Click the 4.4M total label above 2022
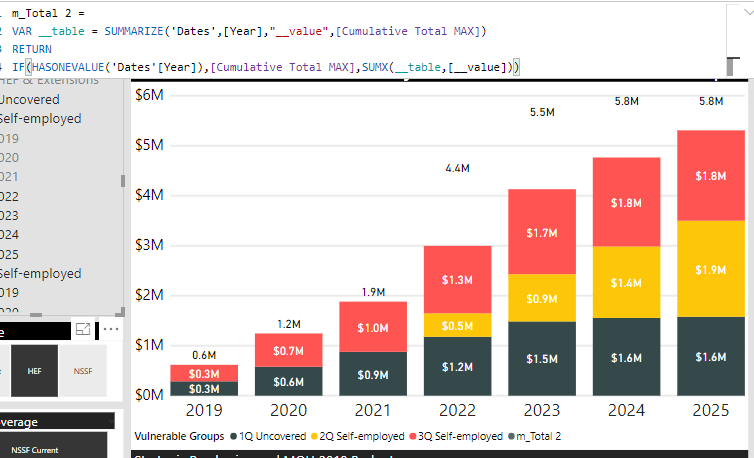Screen dimensions: 754x458 [457, 168]
